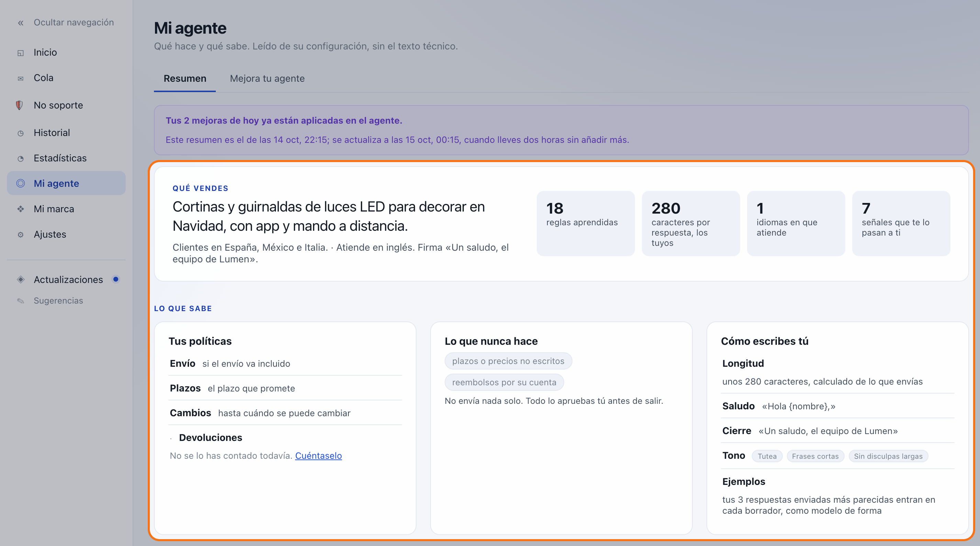Open Actualizaciones in the sidebar
The height and width of the screenshot is (546, 980).
coord(66,280)
